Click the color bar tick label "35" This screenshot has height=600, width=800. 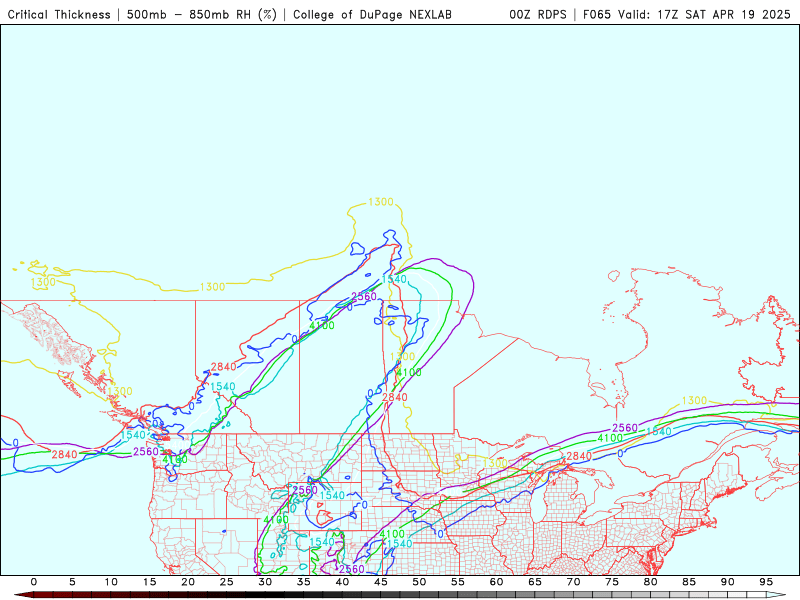point(304,582)
